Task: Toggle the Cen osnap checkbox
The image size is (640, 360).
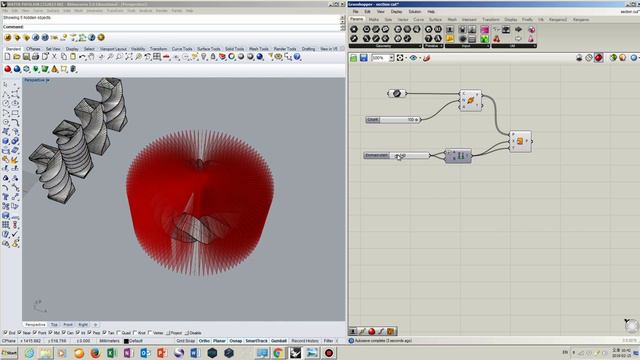Action: (63, 333)
